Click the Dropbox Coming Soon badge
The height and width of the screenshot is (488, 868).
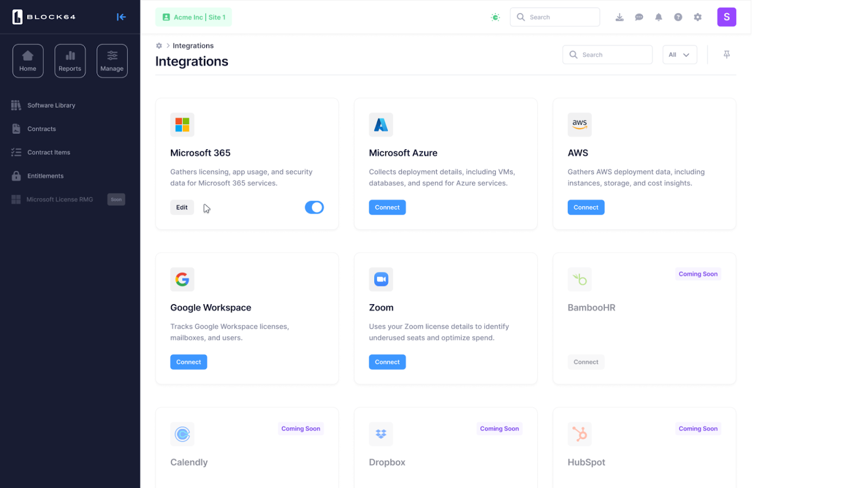pyautogui.click(x=499, y=428)
